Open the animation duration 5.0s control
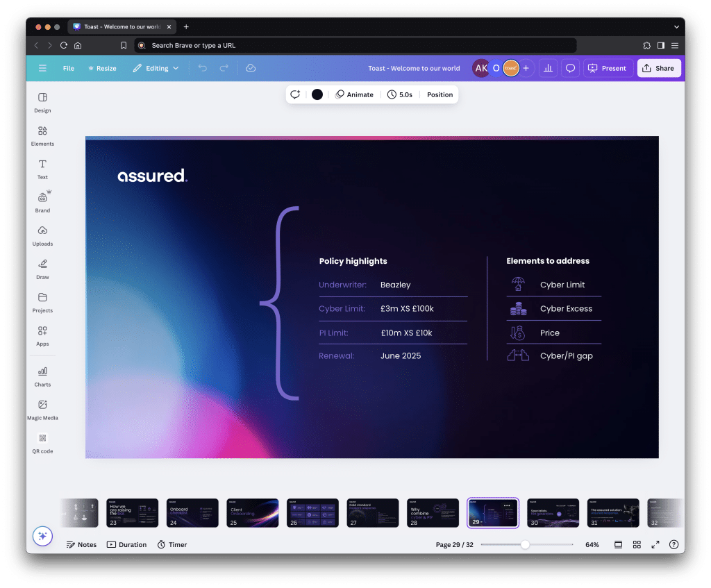 point(401,94)
